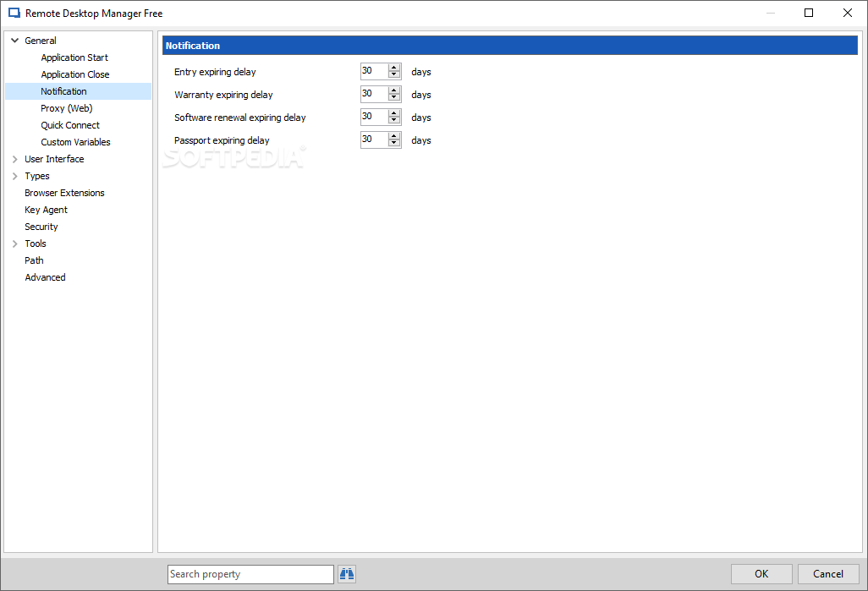Select General category label

(x=41, y=41)
